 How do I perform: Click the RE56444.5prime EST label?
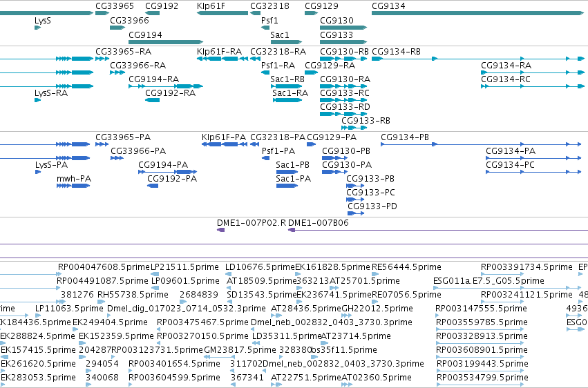(406, 267)
